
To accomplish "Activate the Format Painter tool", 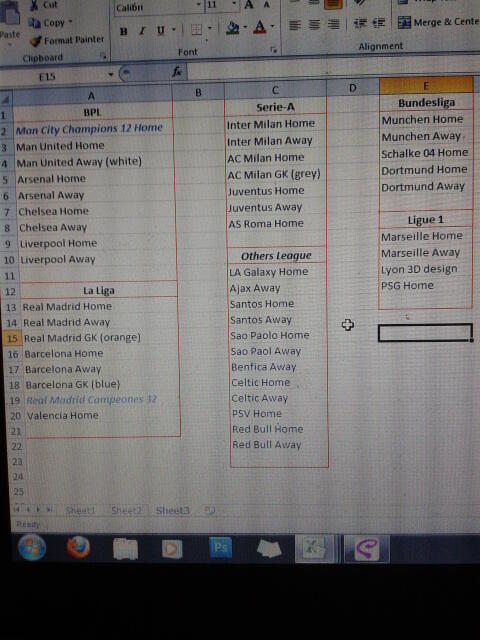I will (x=68, y=40).
